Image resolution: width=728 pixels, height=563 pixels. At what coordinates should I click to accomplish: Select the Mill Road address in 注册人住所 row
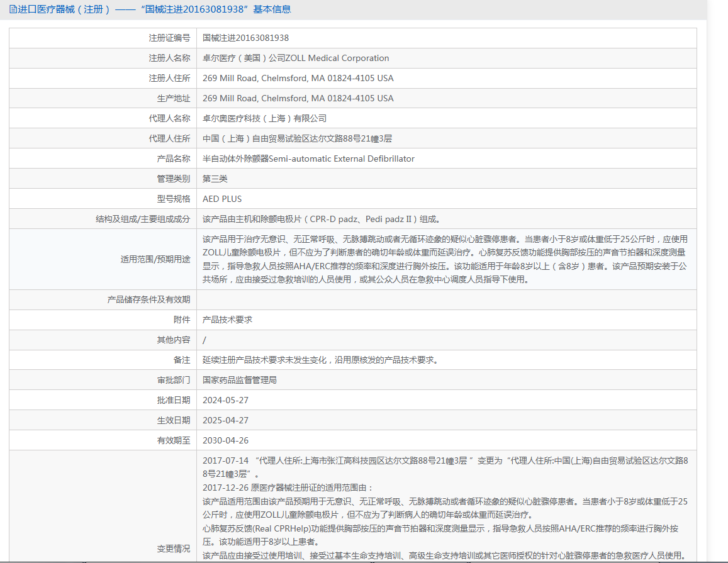[x=298, y=78]
